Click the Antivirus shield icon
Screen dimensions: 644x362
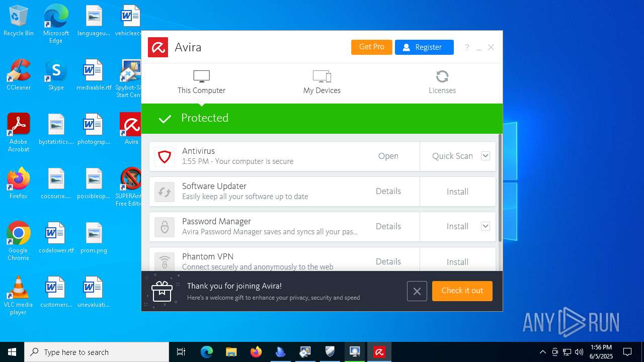165,156
